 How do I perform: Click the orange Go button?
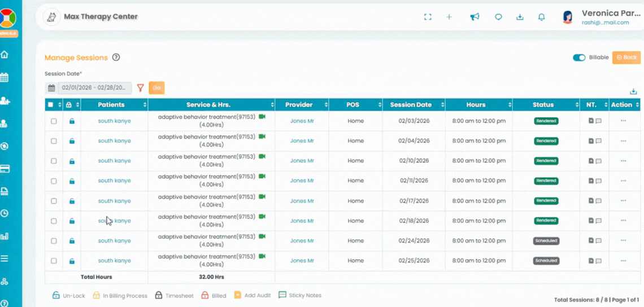pyautogui.click(x=156, y=88)
